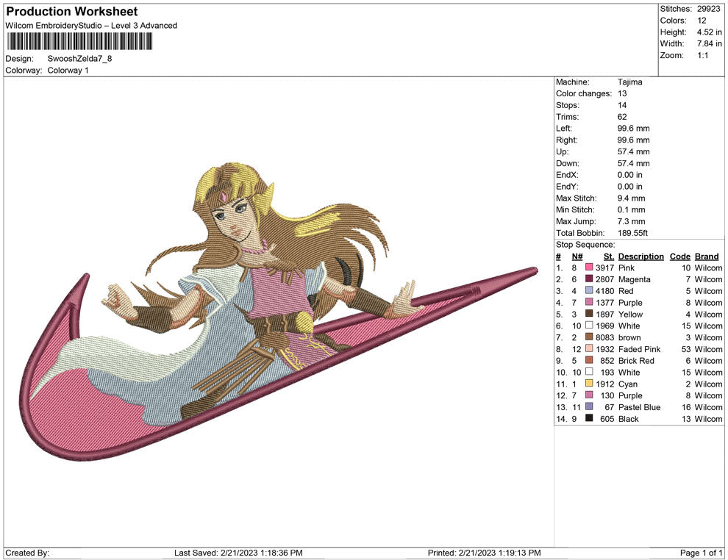Click the Magenta color swatch in row 2

pyautogui.click(x=589, y=279)
